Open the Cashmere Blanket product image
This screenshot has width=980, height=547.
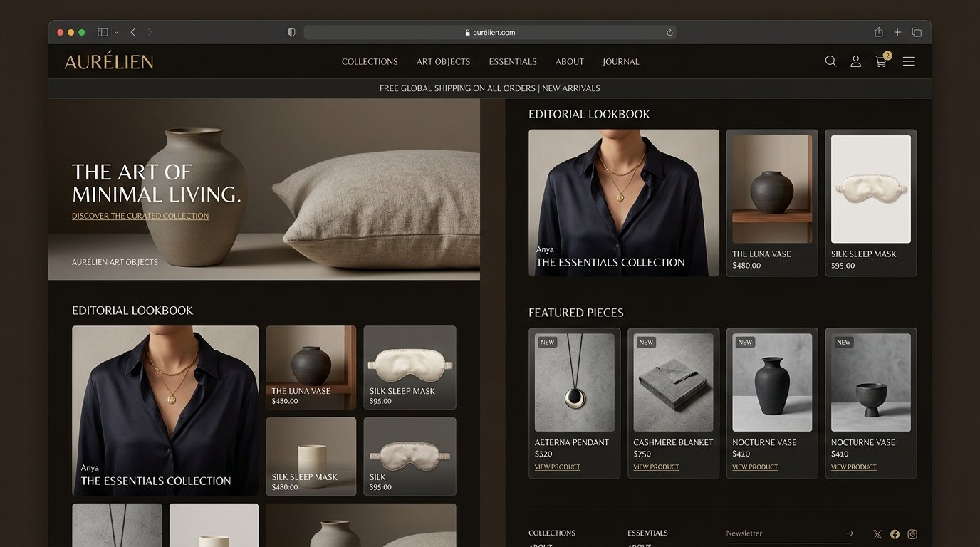click(673, 382)
